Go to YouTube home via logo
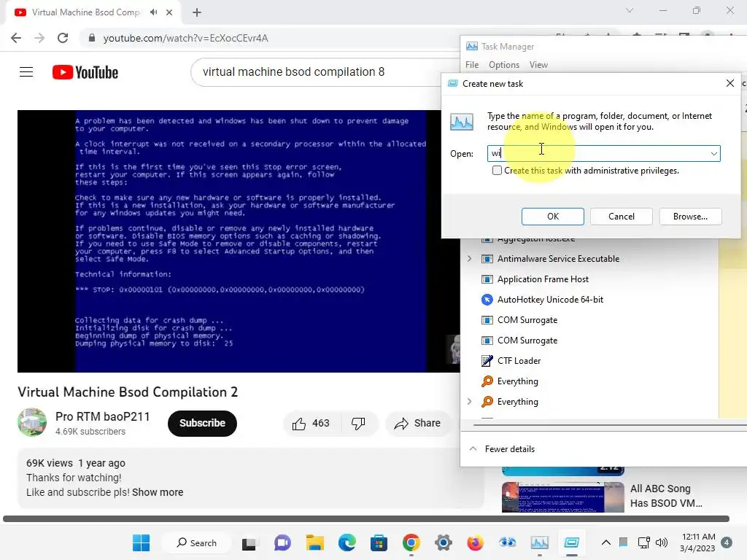 [85, 72]
